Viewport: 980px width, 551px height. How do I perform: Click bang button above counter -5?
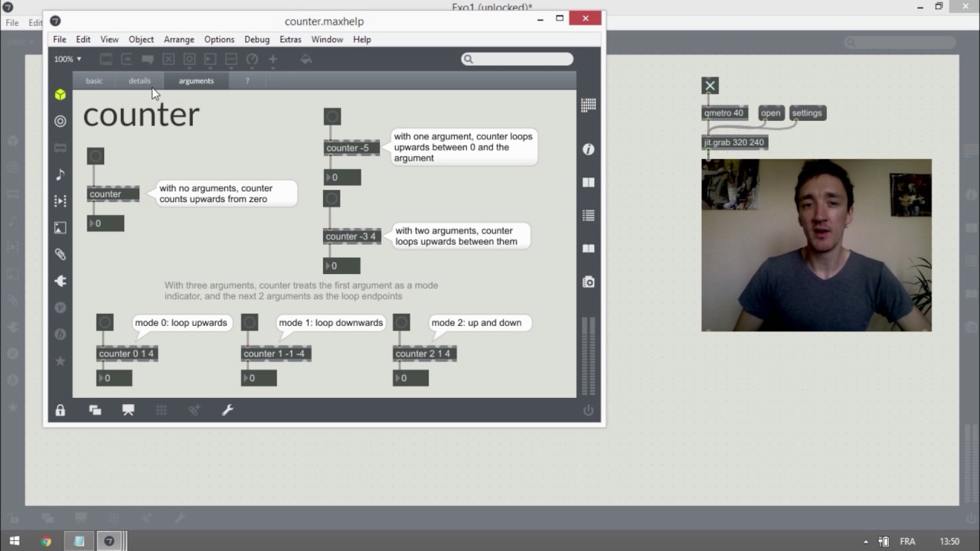pyautogui.click(x=332, y=116)
